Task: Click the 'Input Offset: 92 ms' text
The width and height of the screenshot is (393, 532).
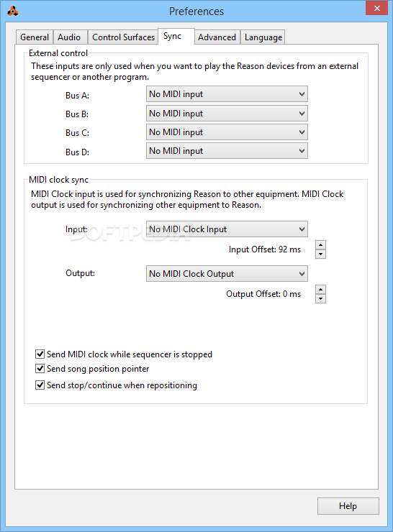Action: [265, 249]
